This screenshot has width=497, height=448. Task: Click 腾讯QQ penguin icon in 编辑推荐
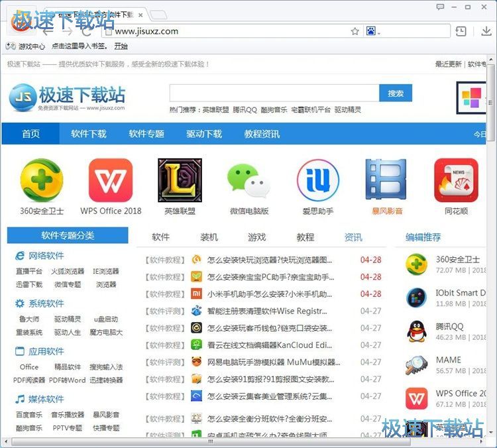click(x=417, y=331)
